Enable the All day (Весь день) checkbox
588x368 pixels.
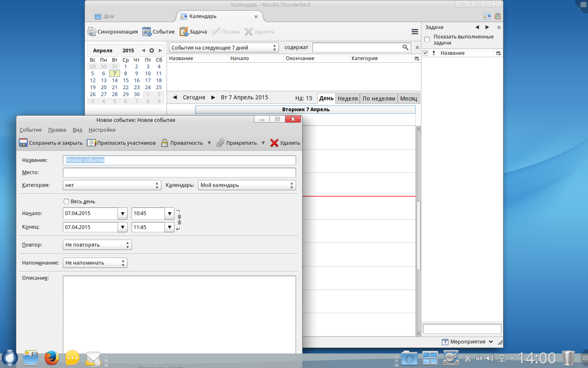tap(66, 201)
